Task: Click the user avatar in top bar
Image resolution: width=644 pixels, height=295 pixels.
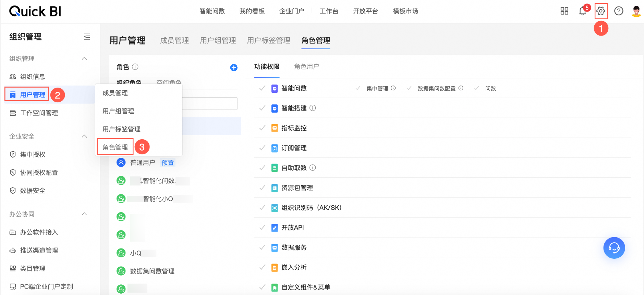Action: click(x=636, y=11)
